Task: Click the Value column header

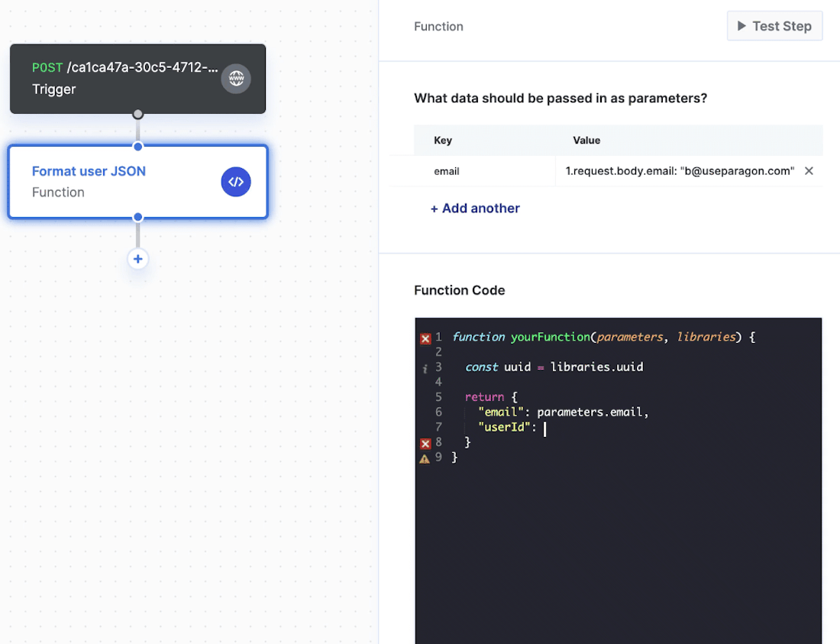Action: click(x=586, y=141)
